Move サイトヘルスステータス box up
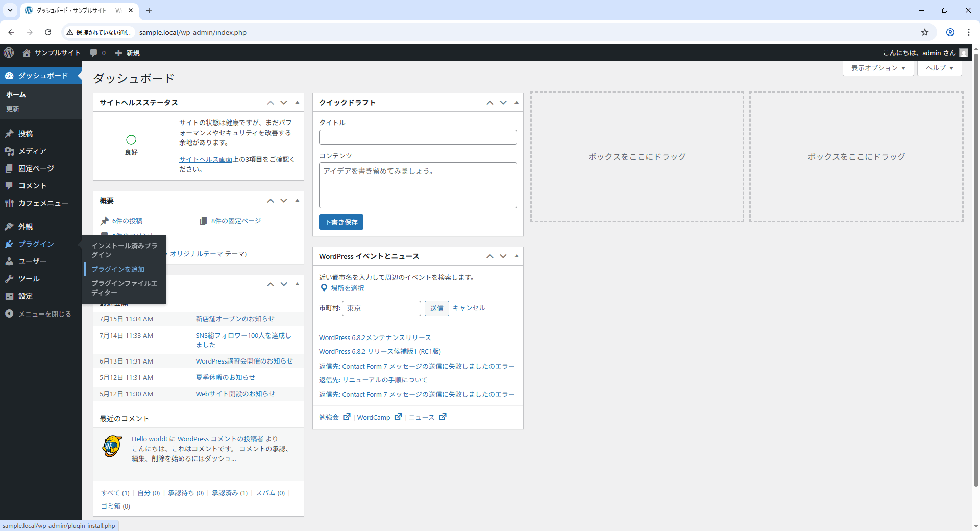This screenshot has height=531, width=980. click(x=271, y=103)
